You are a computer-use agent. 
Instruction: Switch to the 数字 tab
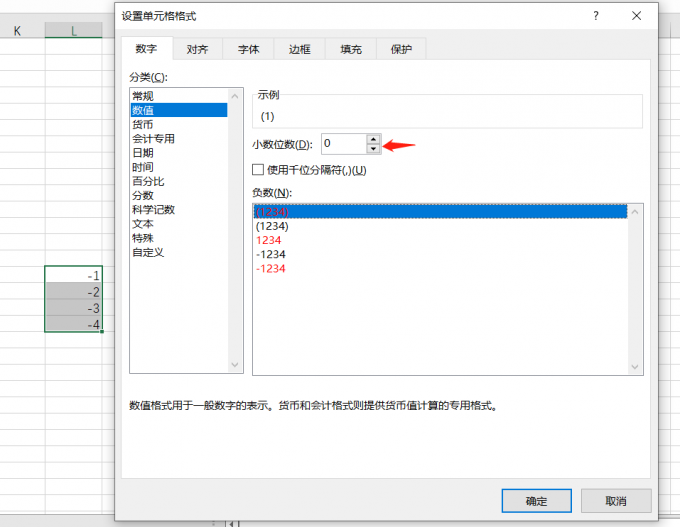(146, 49)
